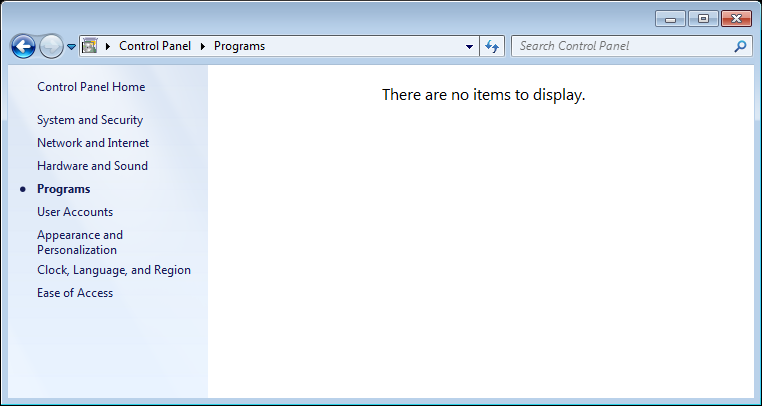
Task: Navigate to User Accounts
Action: click(75, 212)
